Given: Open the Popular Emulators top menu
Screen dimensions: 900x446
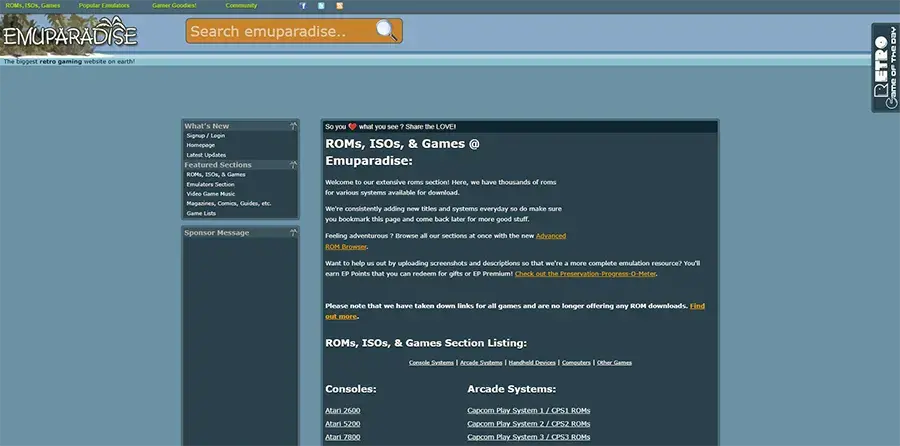Looking at the screenshot, I should (104, 6).
